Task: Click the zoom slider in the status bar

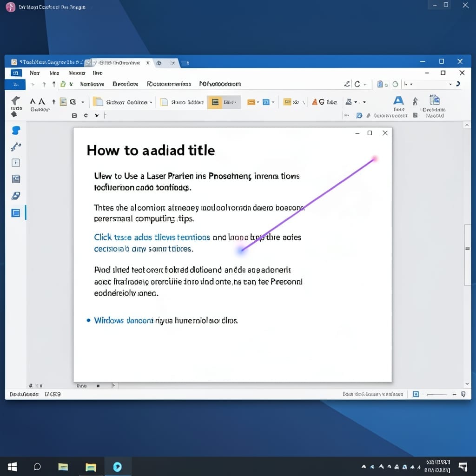Action: point(436,394)
